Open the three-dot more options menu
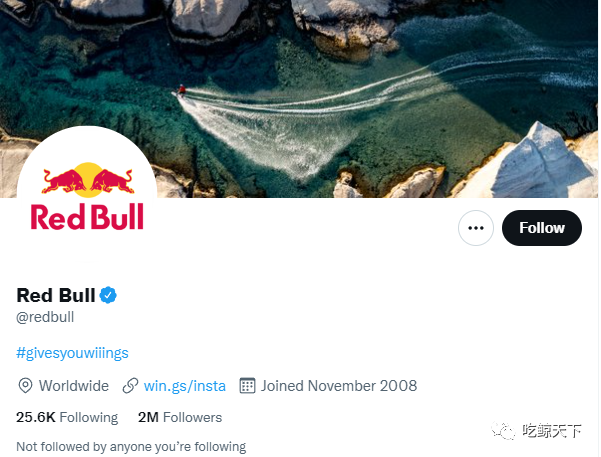 click(x=476, y=228)
